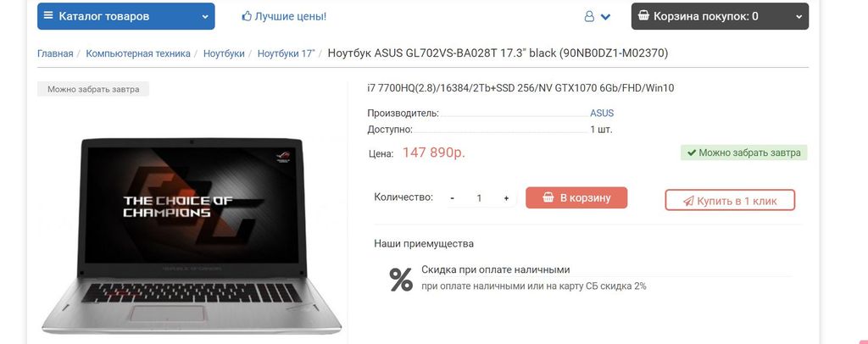Click the cart icon on В корзину button

point(548,197)
